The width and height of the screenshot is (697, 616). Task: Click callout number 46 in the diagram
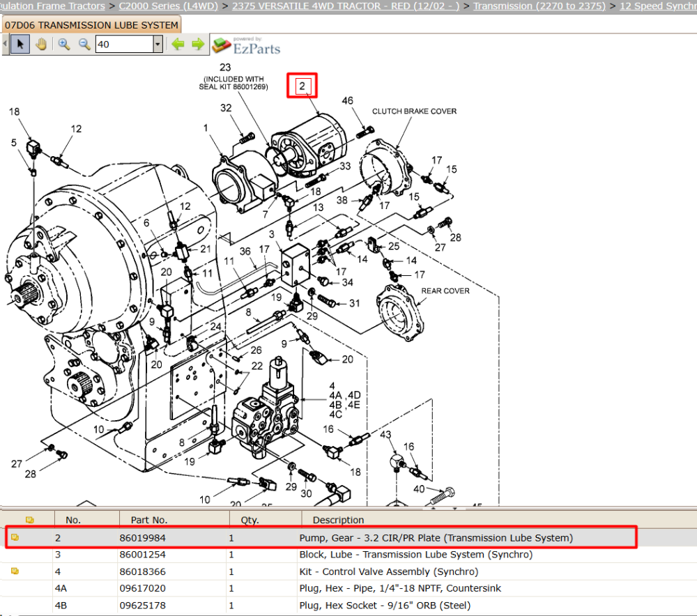click(348, 100)
